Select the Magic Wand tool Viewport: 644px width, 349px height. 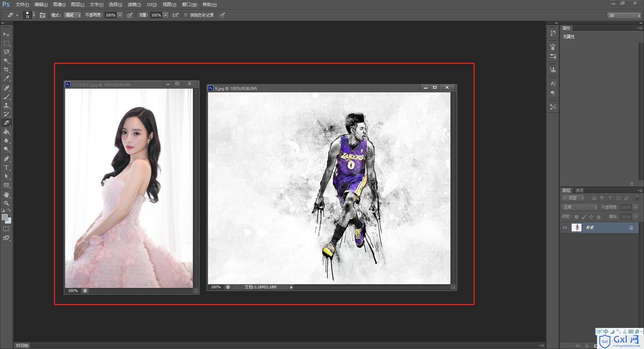pos(6,61)
